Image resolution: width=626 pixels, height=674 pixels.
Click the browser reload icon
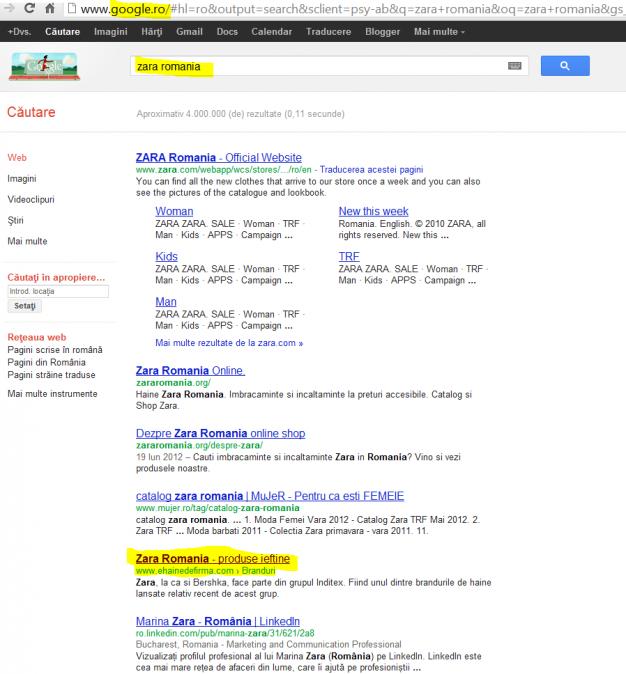(29, 8)
